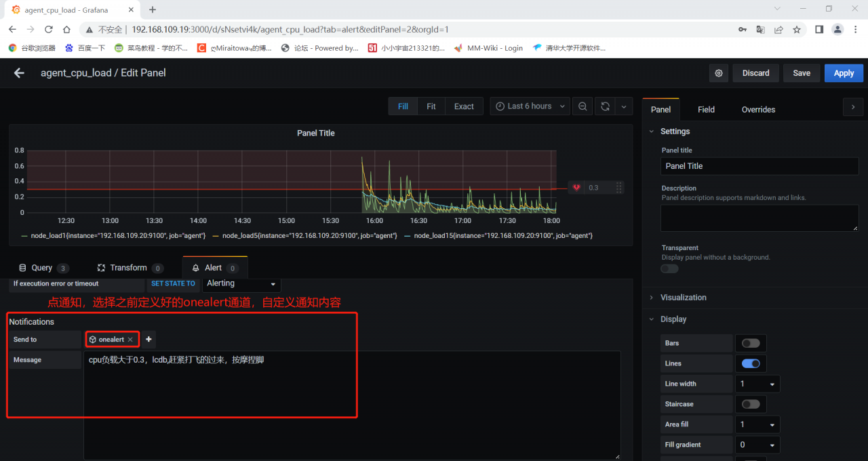The image size is (868, 461).
Task: Open Area fill dropdown
Action: tap(758, 424)
